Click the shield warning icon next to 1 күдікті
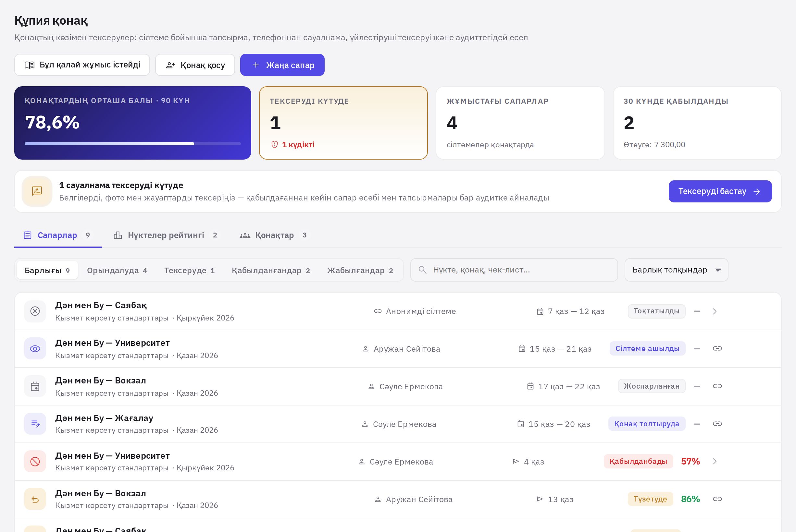Image resolution: width=796 pixels, height=532 pixels. [275, 145]
